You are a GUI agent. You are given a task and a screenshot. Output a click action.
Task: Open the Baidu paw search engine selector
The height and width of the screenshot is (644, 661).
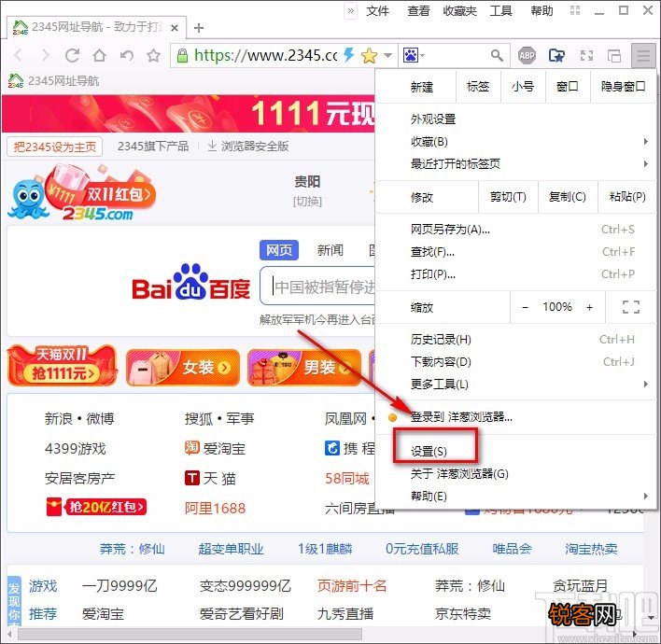pos(414,55)
